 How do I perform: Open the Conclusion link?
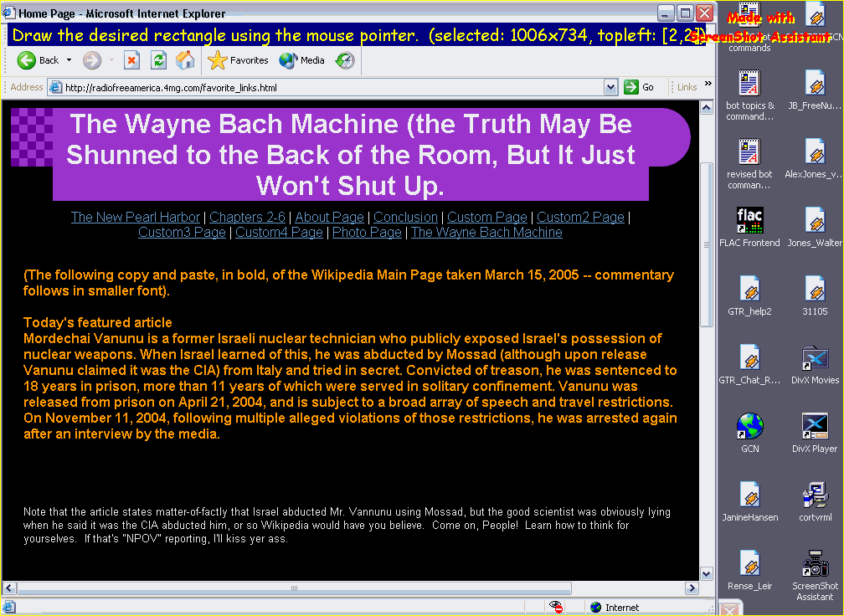pos(405,217)
